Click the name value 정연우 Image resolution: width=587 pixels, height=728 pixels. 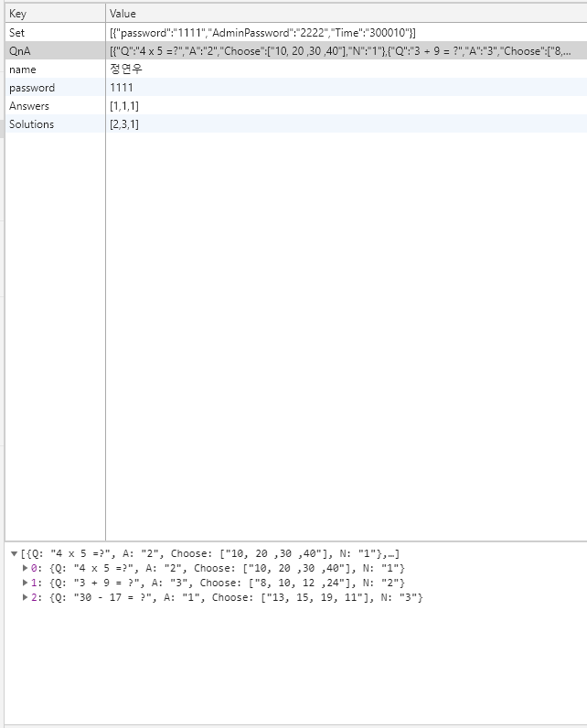click(126, 70)
